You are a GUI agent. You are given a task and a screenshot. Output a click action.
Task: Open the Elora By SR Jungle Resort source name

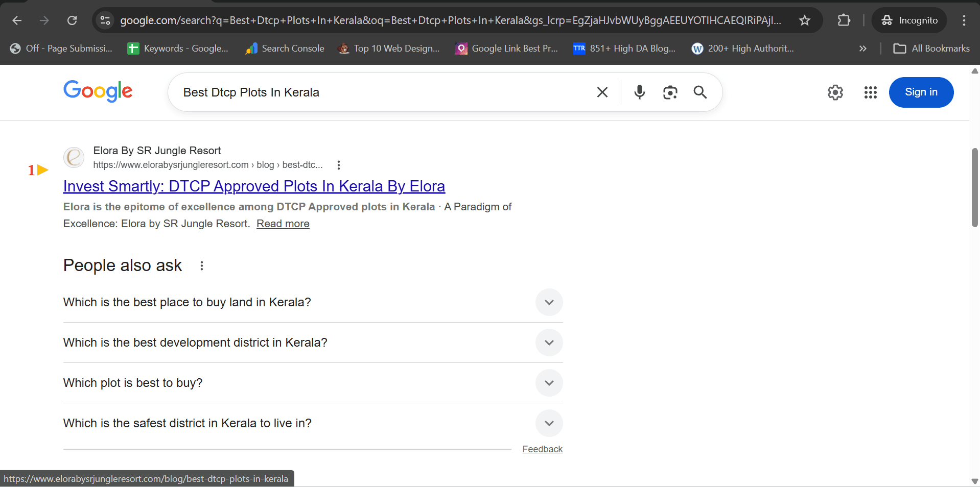(157, 151)
